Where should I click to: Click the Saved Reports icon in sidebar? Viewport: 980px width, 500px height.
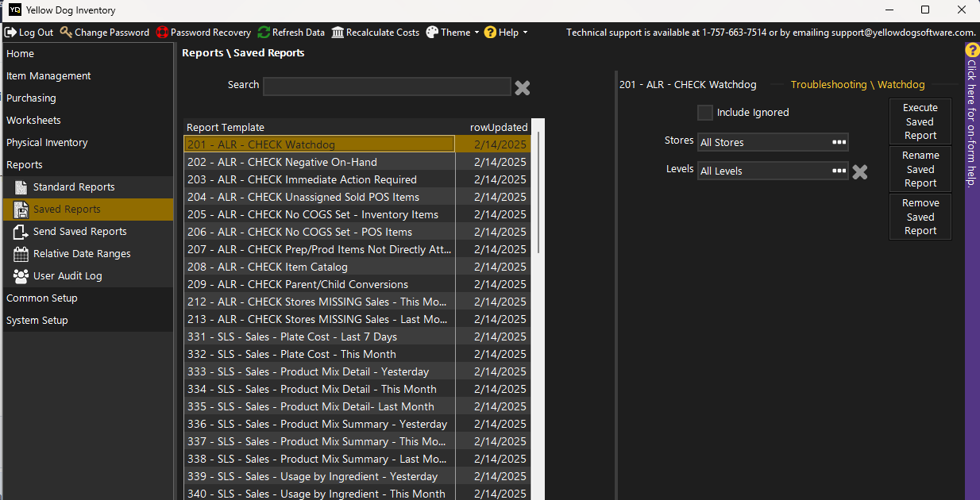click(21, 210)
